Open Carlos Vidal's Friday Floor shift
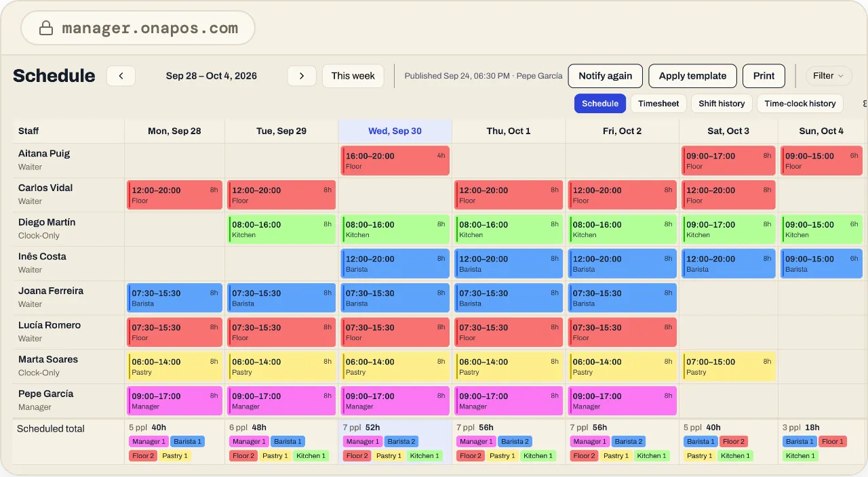 [x=622, y=195]
